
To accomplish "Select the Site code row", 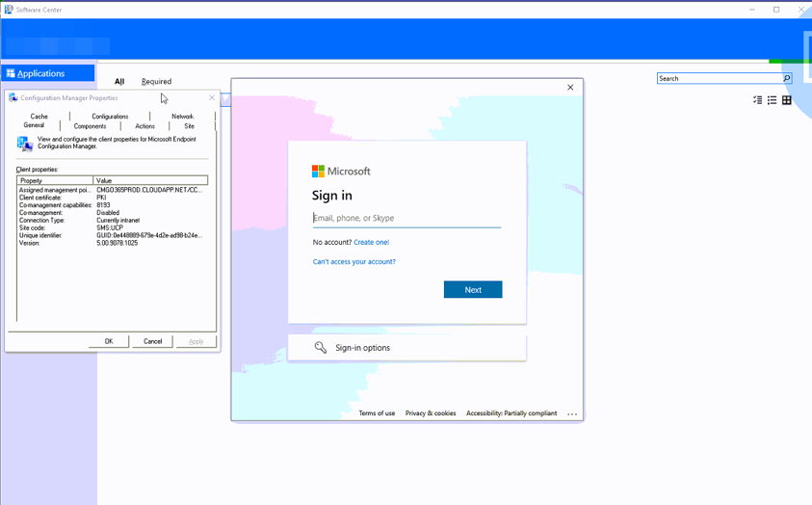I will (x=112, y=227).
